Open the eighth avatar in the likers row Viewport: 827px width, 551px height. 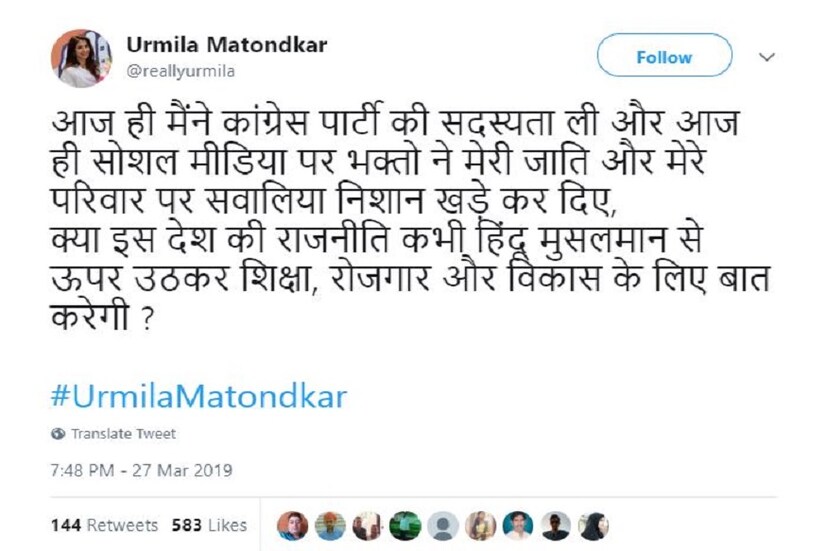[556, 526]
